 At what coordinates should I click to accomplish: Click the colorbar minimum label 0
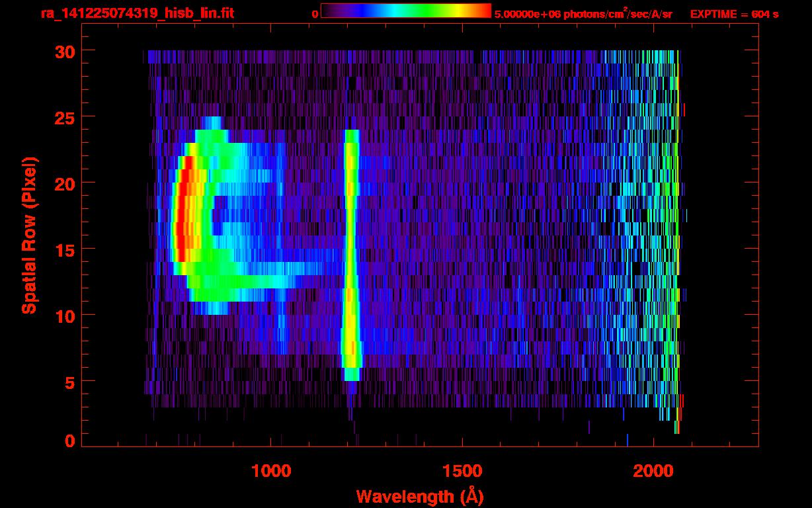click(x=315, y=14)
